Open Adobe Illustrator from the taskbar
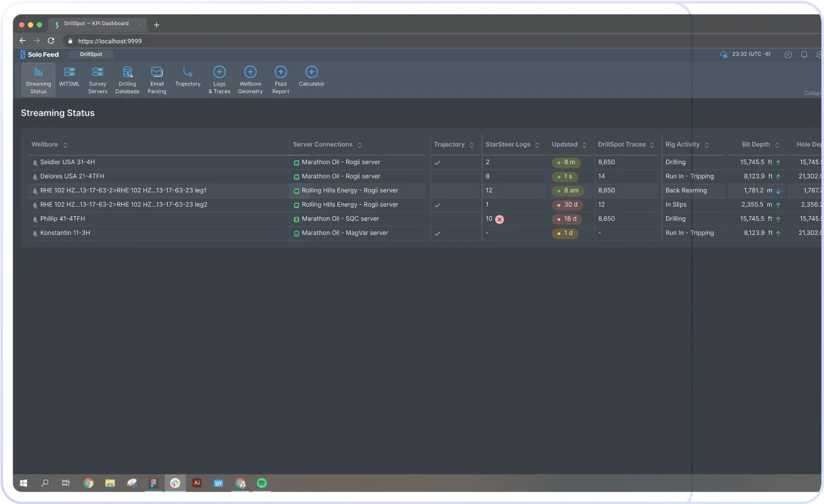Viewport: 824px width, 504px height. pyautogui.click(x=197, y=483)
